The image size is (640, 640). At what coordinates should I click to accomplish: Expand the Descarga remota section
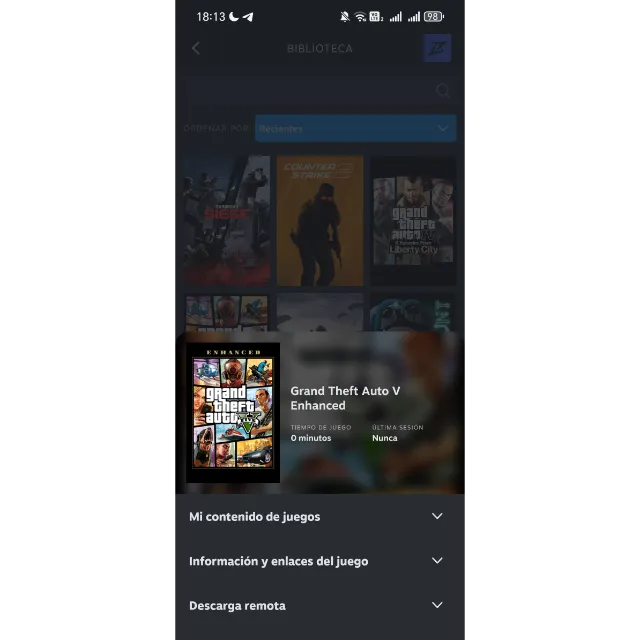tap(238, 606)
